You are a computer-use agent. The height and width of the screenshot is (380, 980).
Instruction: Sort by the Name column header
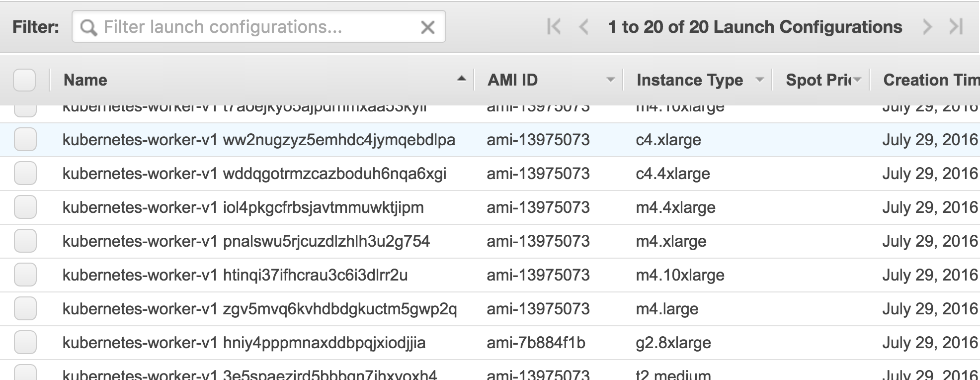[x=85, y=80]
